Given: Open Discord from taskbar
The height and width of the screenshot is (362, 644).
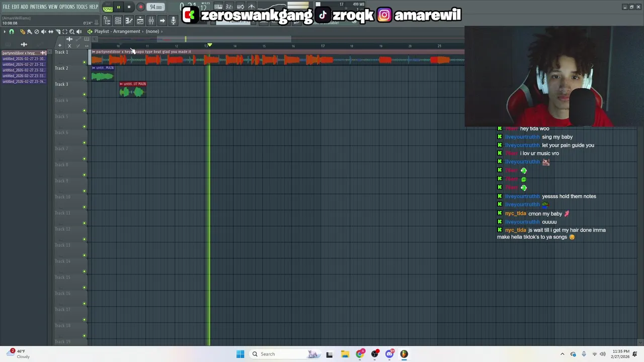Looking at the screenshot, I should click(389, 354).
